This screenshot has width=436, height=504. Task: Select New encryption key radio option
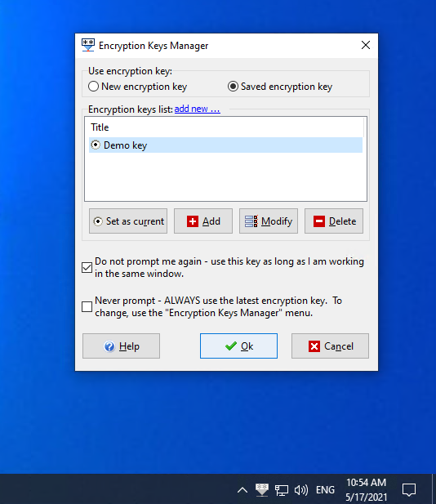pos(94,87)
